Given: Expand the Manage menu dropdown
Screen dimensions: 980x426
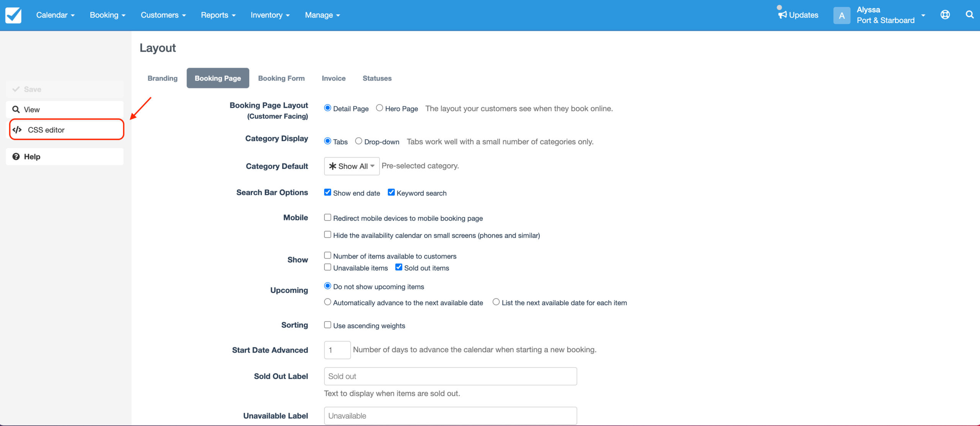Looking at the screenshot, I should [322, 15].
